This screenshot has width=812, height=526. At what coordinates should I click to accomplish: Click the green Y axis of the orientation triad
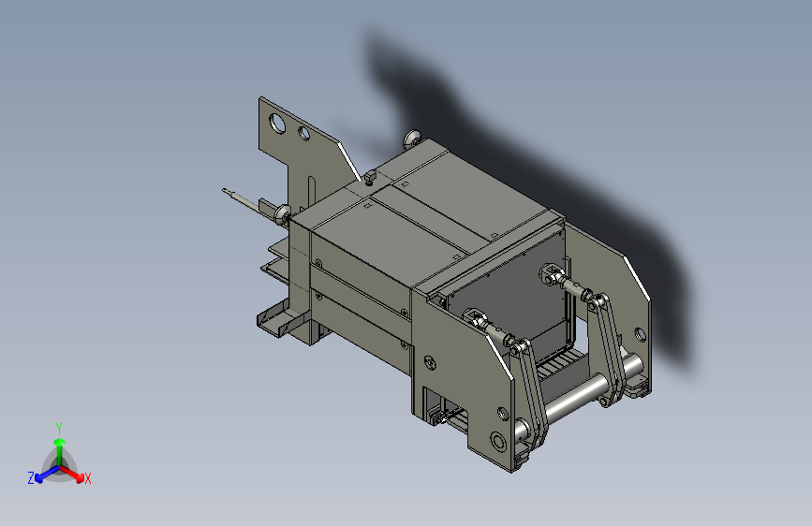click(60, 452)
